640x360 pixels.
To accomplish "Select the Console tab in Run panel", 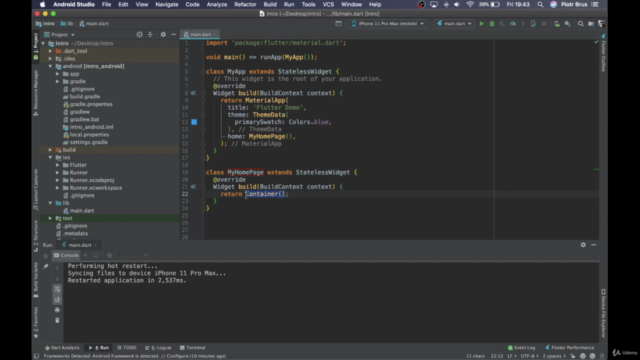I will coord(66,255).
